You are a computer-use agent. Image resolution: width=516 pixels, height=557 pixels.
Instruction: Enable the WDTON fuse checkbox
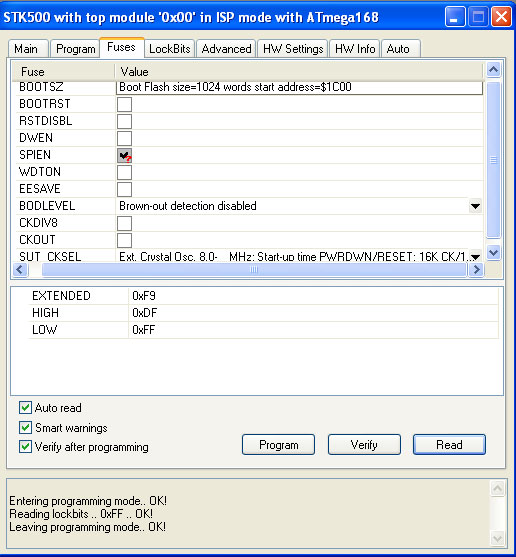tap(124, 173)
